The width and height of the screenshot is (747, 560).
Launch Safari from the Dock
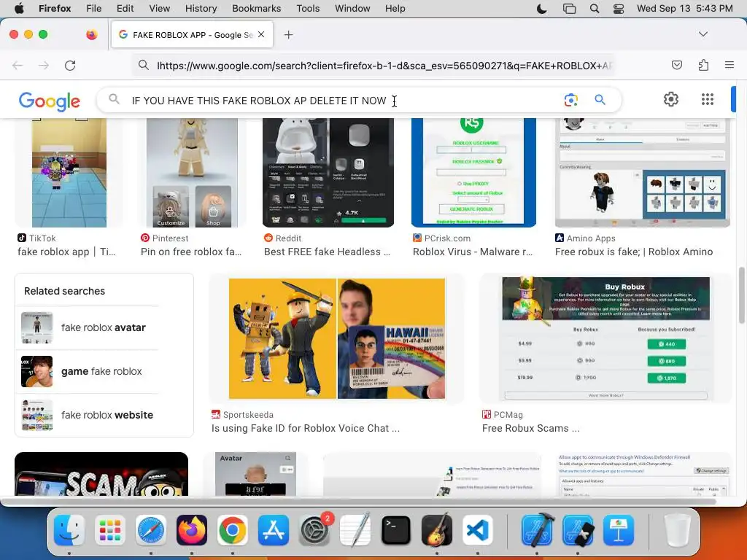pyautogui.click(x=151, y=530)
